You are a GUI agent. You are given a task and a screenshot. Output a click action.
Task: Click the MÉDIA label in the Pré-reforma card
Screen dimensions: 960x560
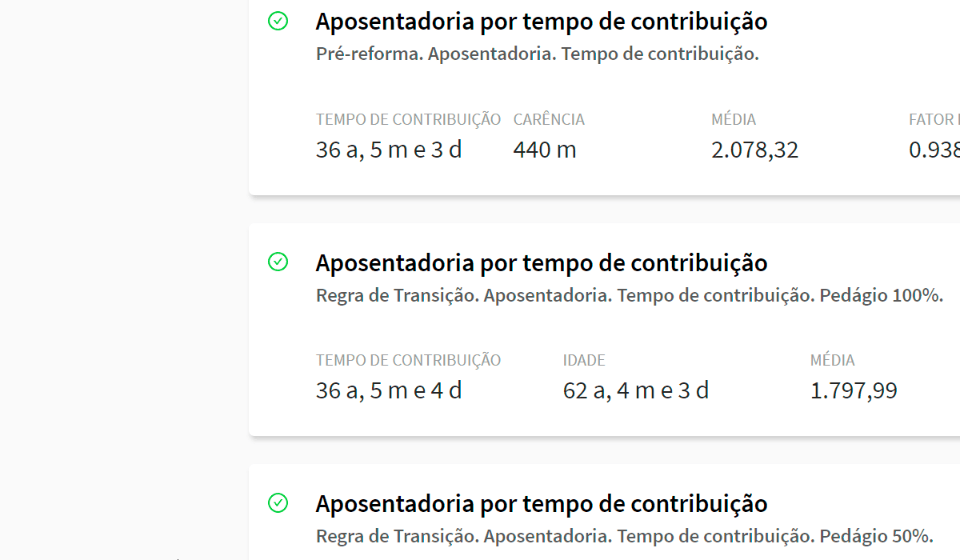734,120
